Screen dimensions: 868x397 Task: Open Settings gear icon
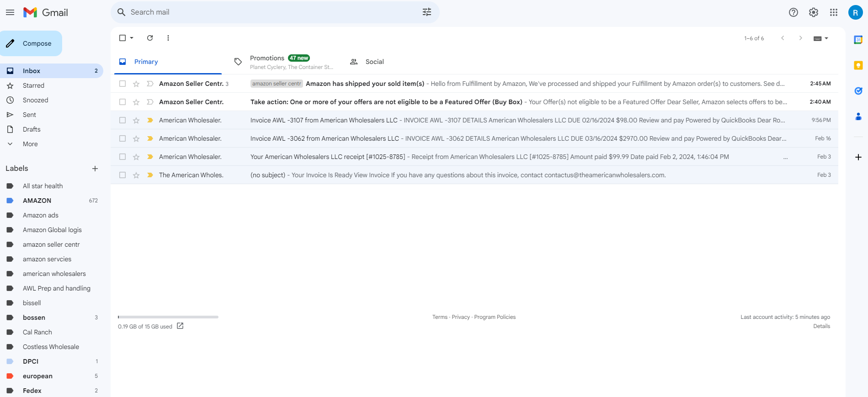(x=814, y=12)
